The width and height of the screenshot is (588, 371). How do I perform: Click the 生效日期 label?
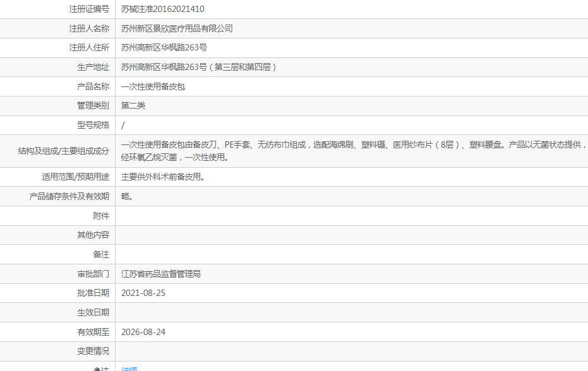point(93,312)
